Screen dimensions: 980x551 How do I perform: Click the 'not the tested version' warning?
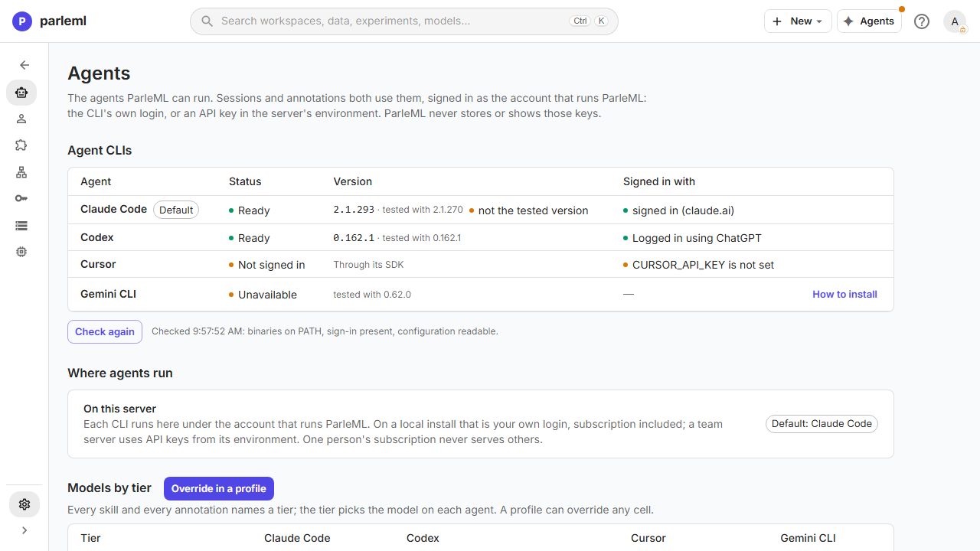(x=533, y=210)
